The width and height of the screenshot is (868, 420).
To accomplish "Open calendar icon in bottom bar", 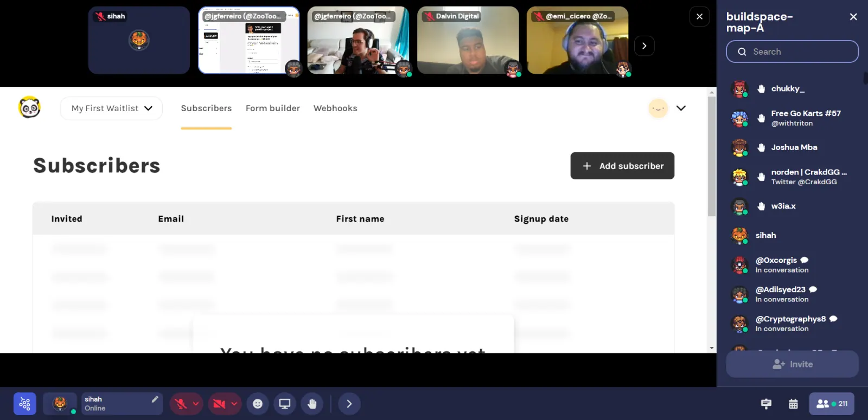I will click(793, 404).
